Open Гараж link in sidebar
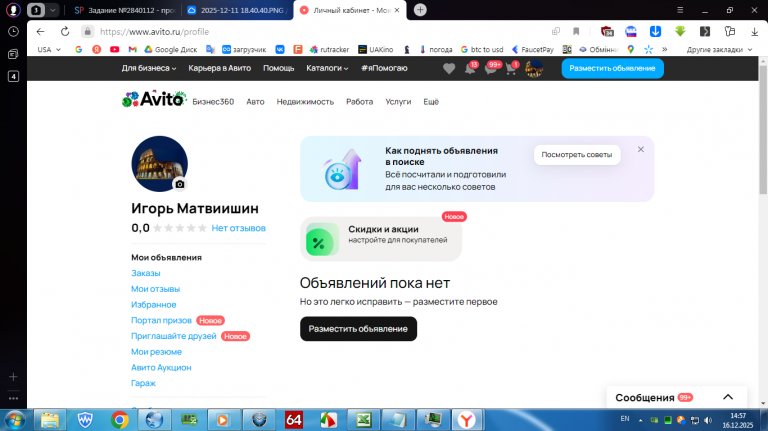The height and width of the screenshot is (431, 768). pyautogui.click(x=143, y=383)
